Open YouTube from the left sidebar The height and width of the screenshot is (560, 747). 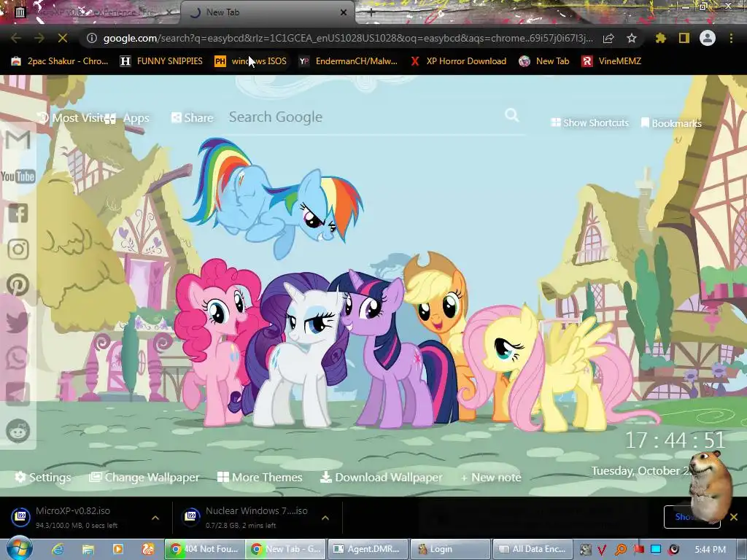point(18,176)
